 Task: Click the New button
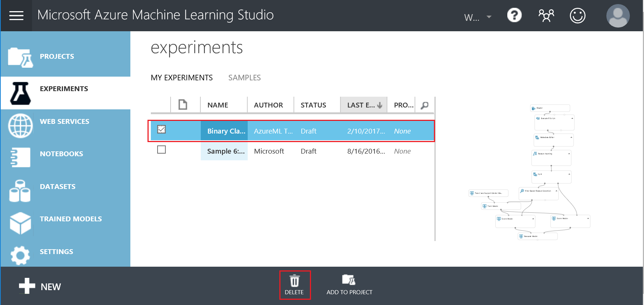40,286
